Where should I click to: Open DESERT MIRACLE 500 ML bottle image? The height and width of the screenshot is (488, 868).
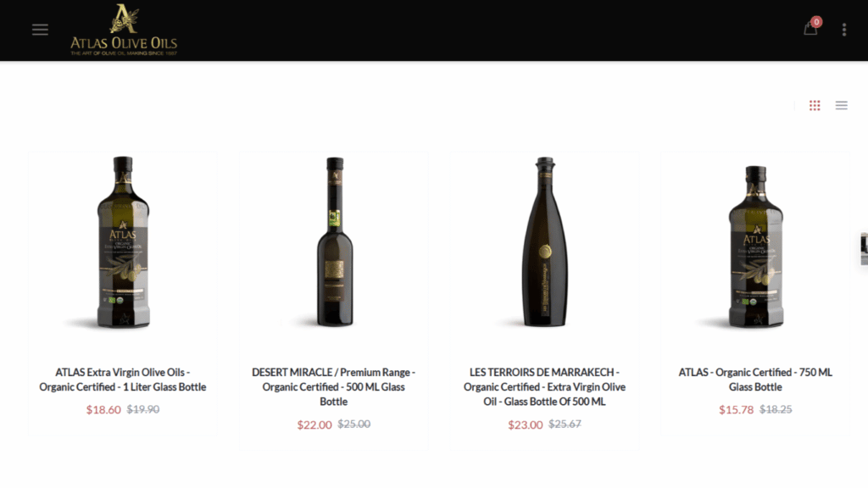[x=334, y=242]
